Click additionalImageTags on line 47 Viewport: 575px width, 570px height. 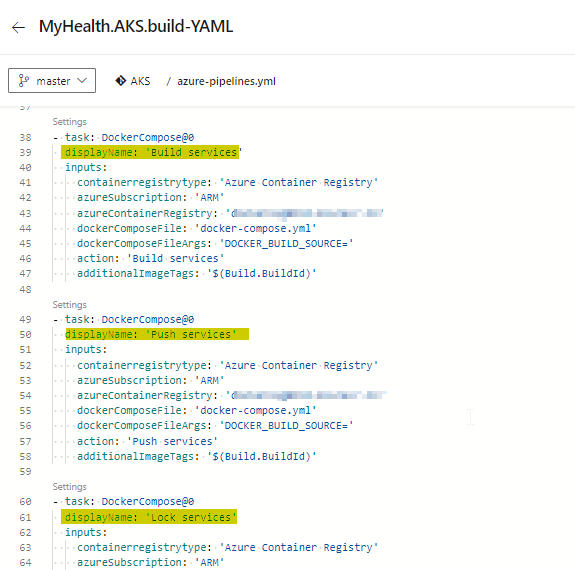coord(197,274)
